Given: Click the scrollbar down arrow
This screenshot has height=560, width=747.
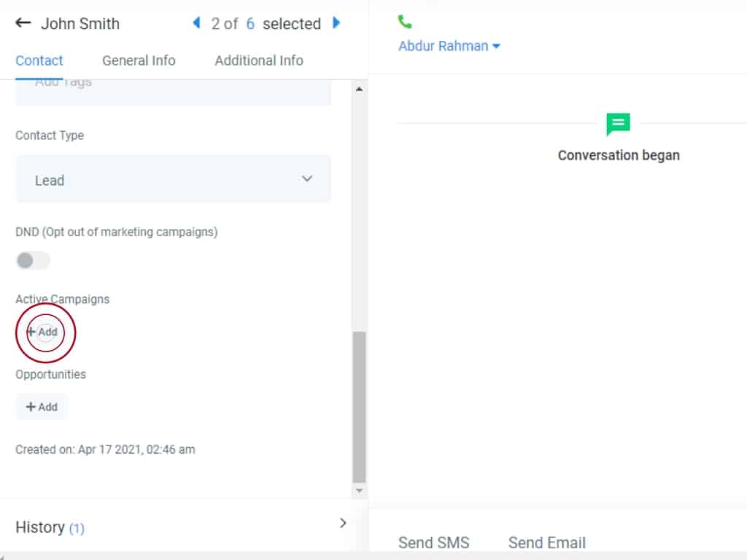Looking at the screenshot, I should pyautogui.click(x=358, y=491).
